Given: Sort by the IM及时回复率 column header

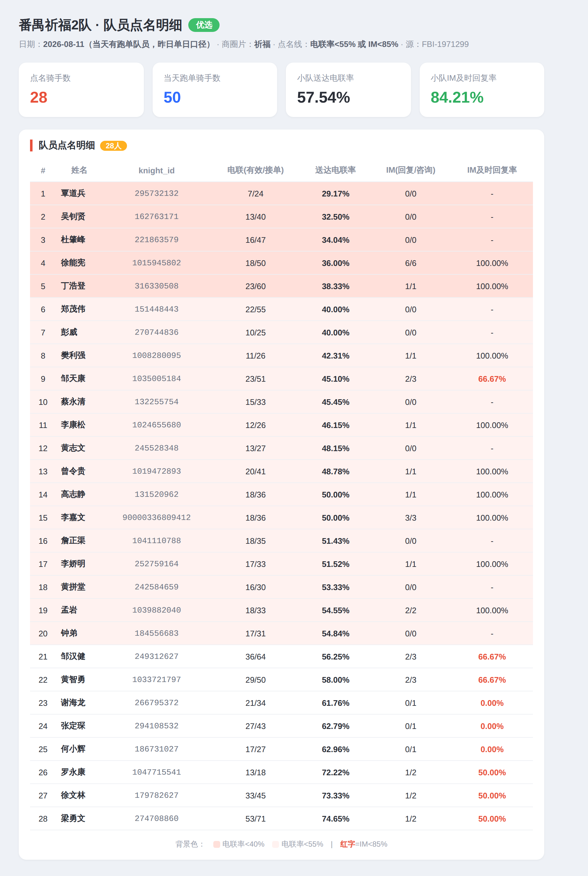Looking at the screenshot, I should tap(492, 170).
